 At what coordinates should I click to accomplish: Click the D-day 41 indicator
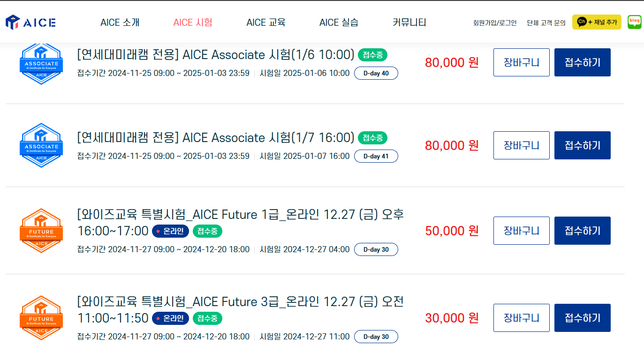(376, 156)
